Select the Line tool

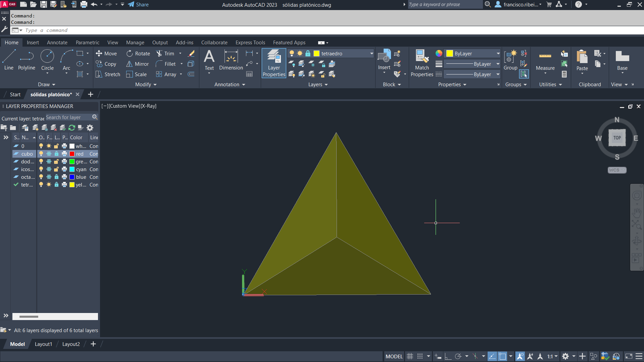coord(9,60)
